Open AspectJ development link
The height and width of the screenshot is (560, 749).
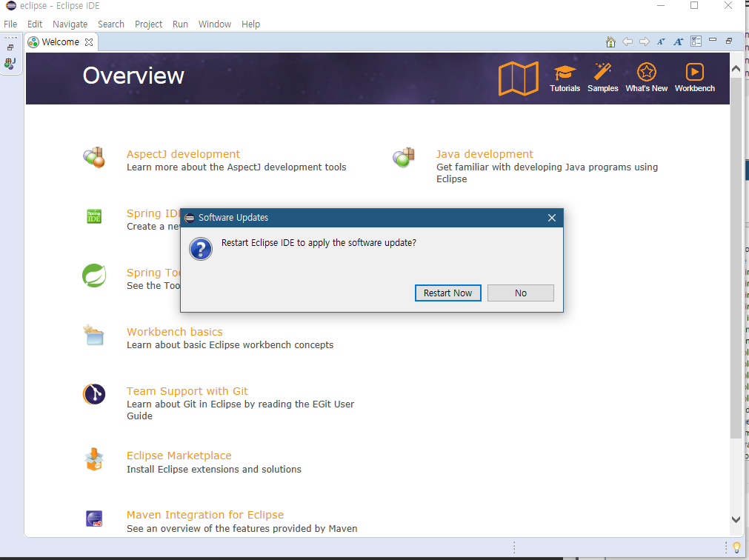click(x=183, y=154)
